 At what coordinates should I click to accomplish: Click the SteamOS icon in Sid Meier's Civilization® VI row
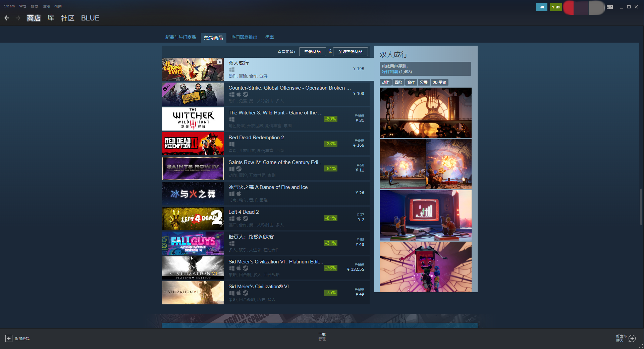tap(246, 293)
